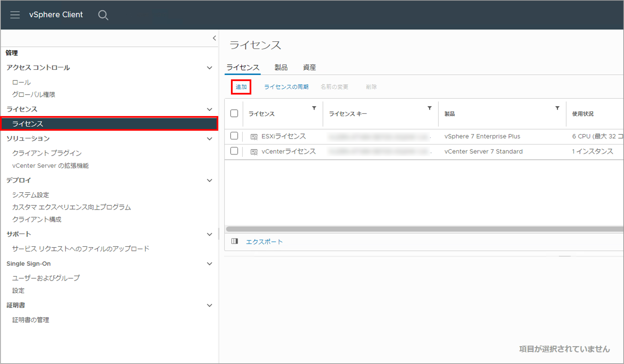Click the 1 インスタンス usage cell
The image size is (624, 364).
click(x=592, y=152)
